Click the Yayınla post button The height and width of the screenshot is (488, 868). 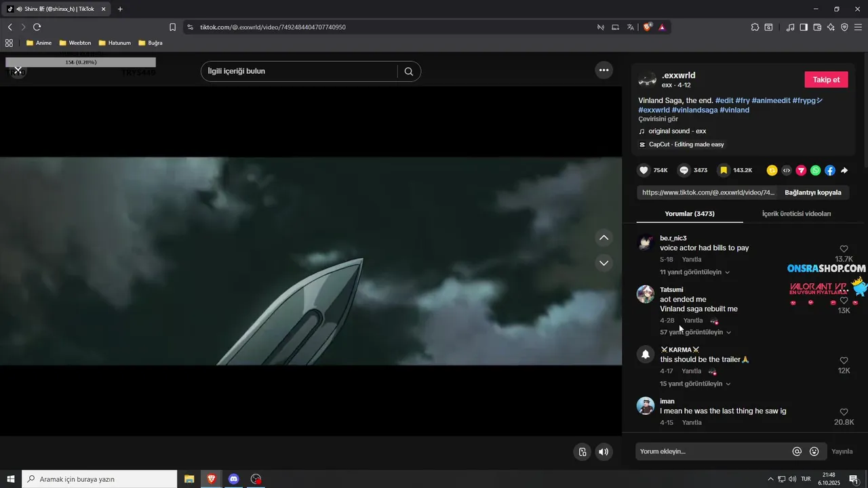842,451
